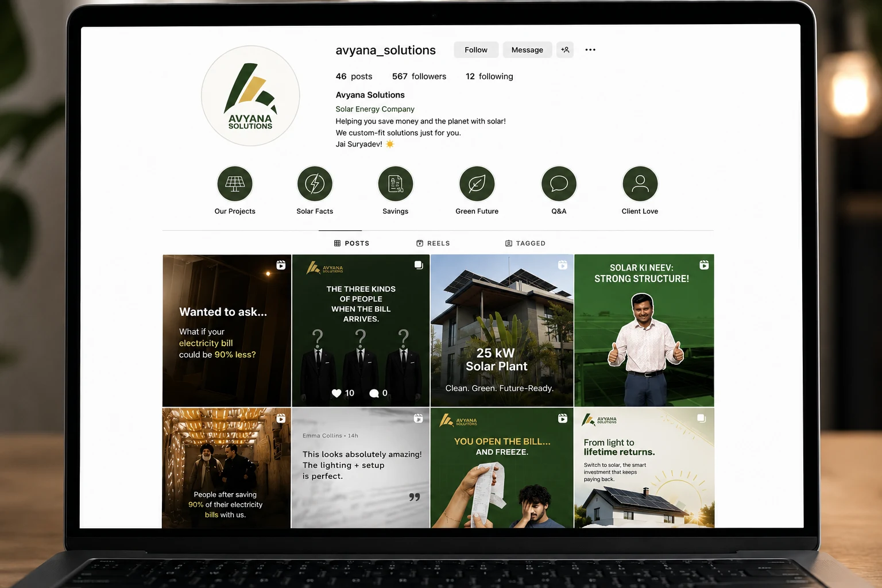View the 567 followers list
The width and height of the screenshot is (882, 588).
coord(419,76)
